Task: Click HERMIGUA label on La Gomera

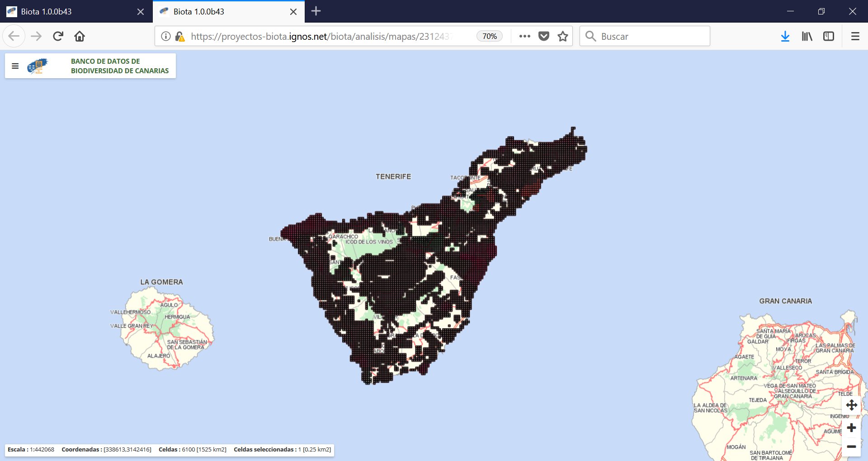Action: point(177,317)
